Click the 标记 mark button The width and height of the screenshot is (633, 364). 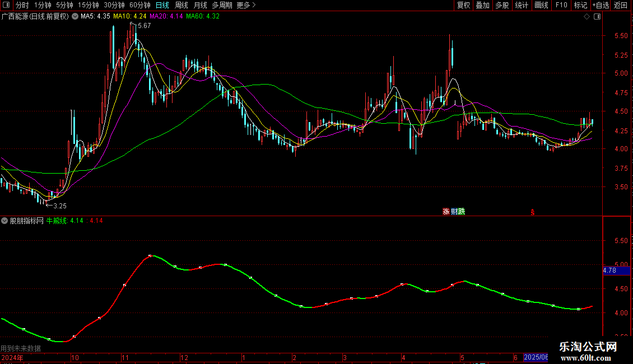coord(580,5)
